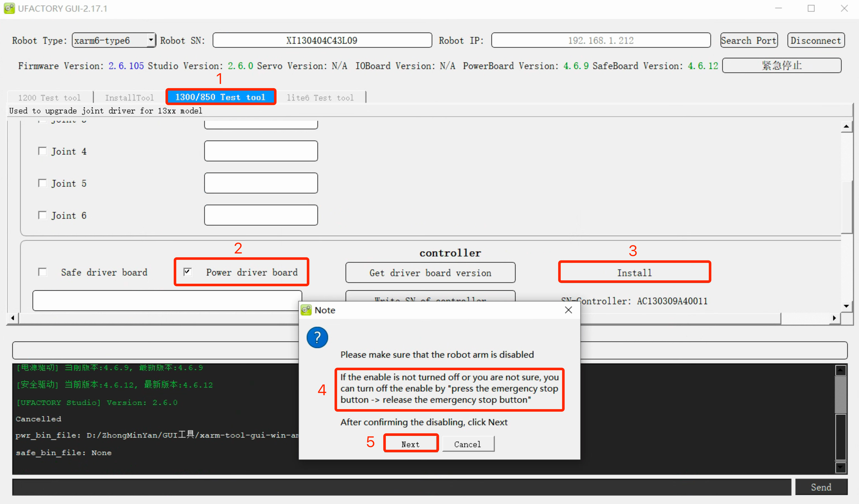The width and height of the screenshot is (859, 504).
Task: Select the 1300/850 Test tool tab
Action: [221, 97]
